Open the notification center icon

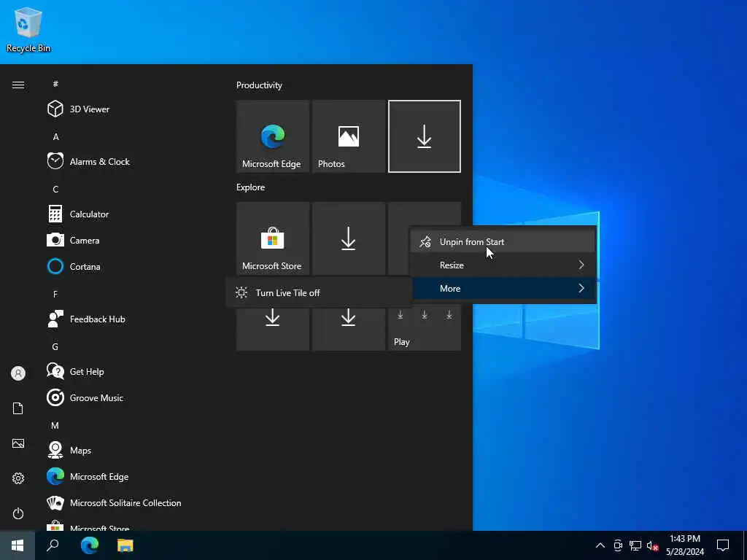pos(723,545)
